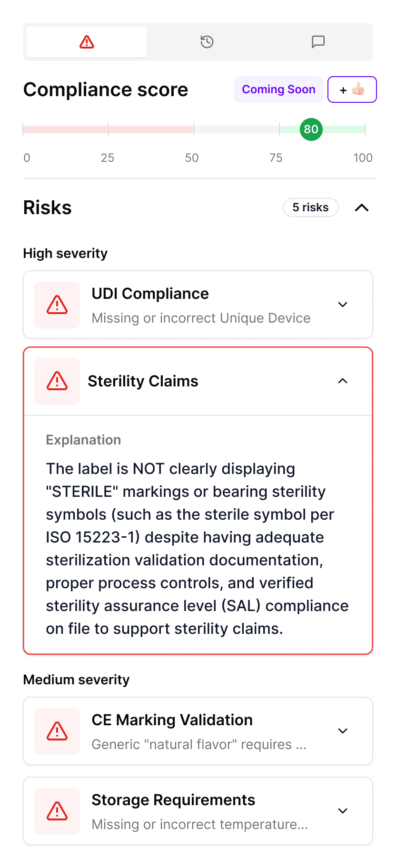Select the warning alerts tab icon
Image resolution: width=396 pixels, height=868 pixels.
click(x=86, y=41)
